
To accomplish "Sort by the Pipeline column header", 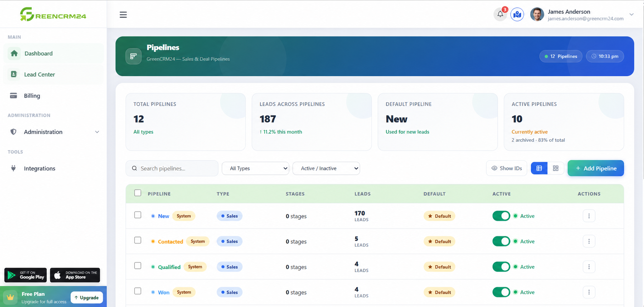I will click(159, 194).
